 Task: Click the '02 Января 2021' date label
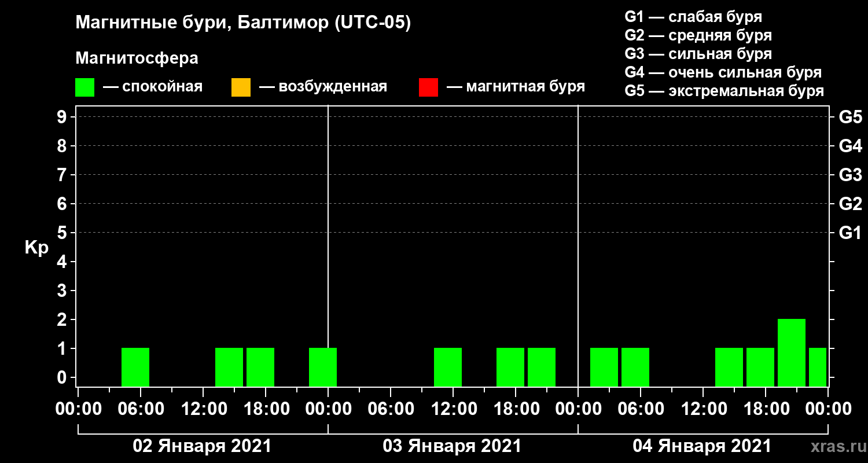coord(202,446)
